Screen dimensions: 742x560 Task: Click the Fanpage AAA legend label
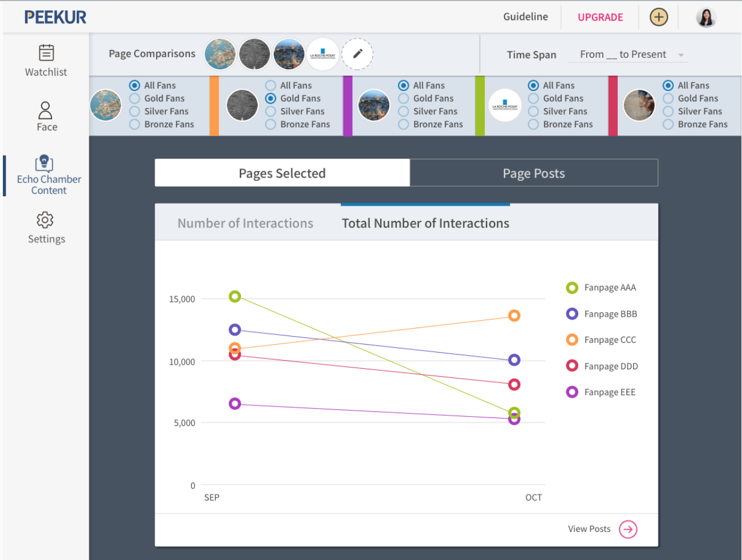tap(610, 287)
